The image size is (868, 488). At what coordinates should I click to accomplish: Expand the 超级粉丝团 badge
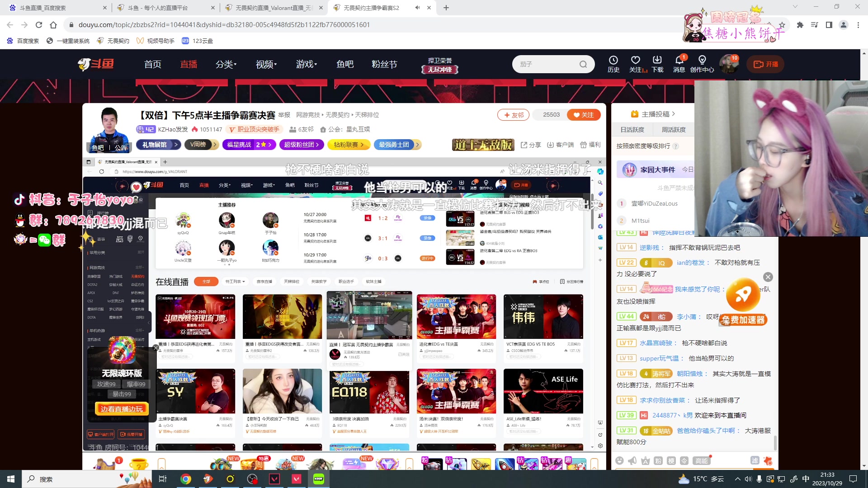click(302, 145)
